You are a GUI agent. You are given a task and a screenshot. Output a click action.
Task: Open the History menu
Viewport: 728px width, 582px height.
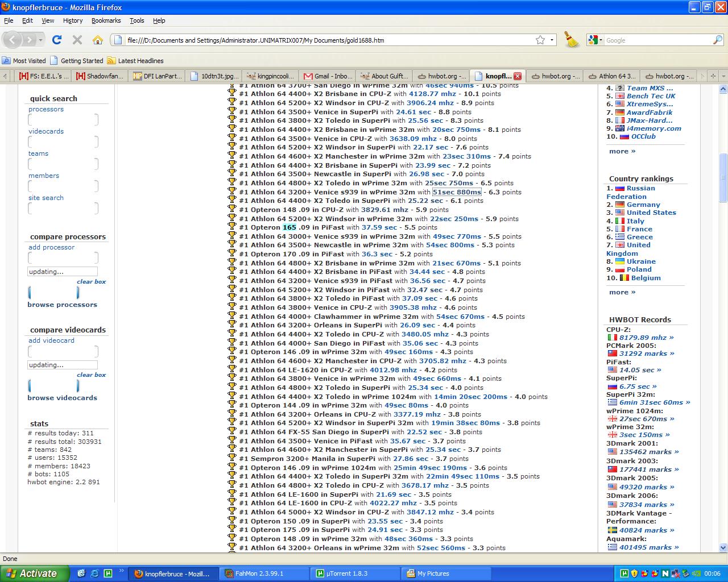(x=73, y=20)
